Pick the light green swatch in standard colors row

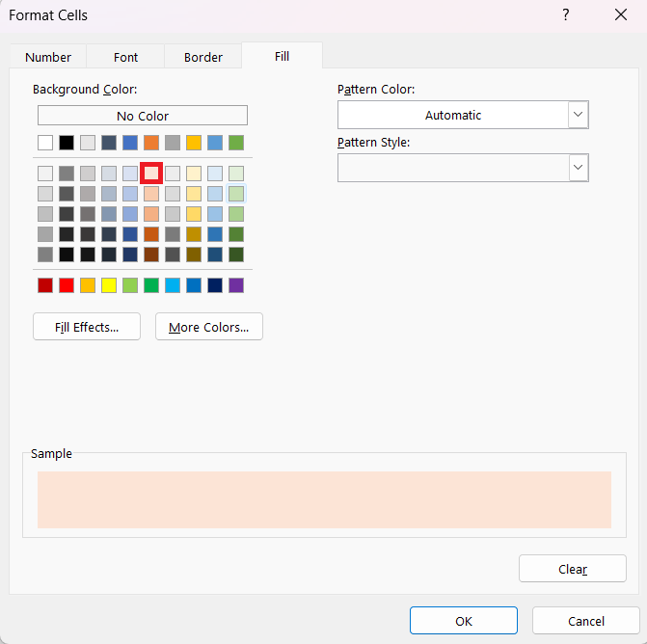pos(130,285)
